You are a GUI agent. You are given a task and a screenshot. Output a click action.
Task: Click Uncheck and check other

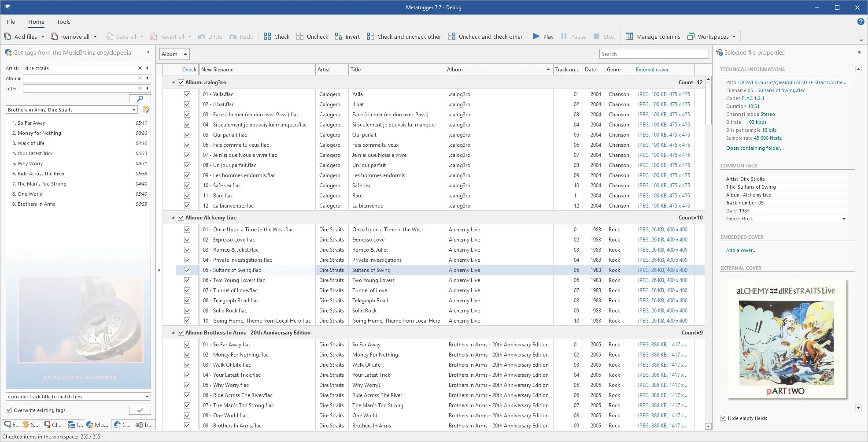coord(485,37)
